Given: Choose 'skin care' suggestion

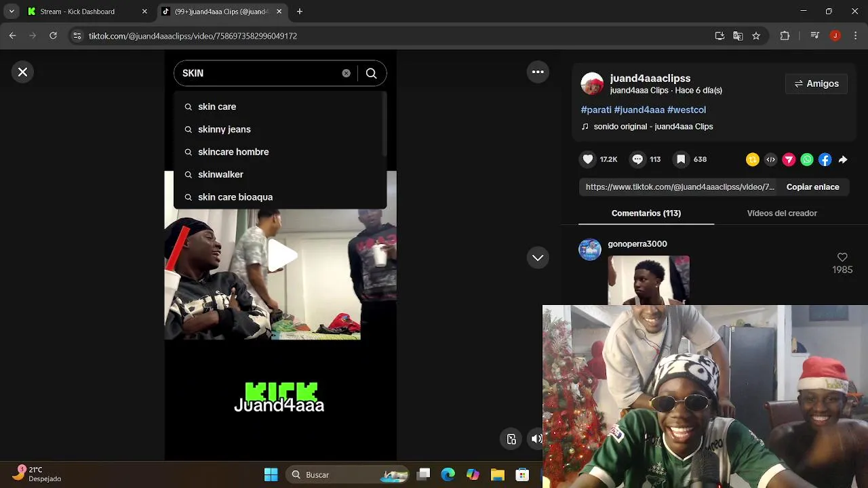Looking at the screenshot, I should coord(279,106).
